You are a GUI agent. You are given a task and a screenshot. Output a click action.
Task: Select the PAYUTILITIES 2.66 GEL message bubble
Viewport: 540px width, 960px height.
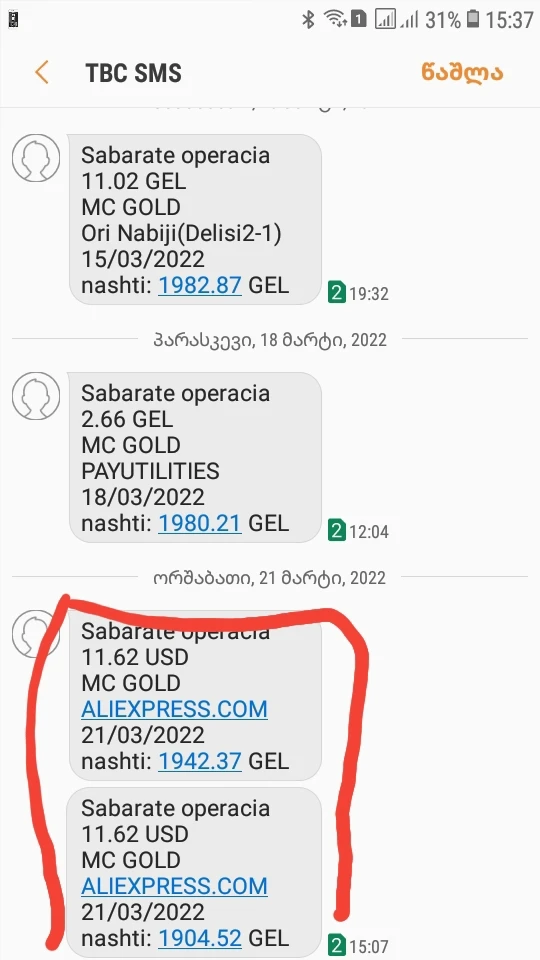tap(195, 457)
